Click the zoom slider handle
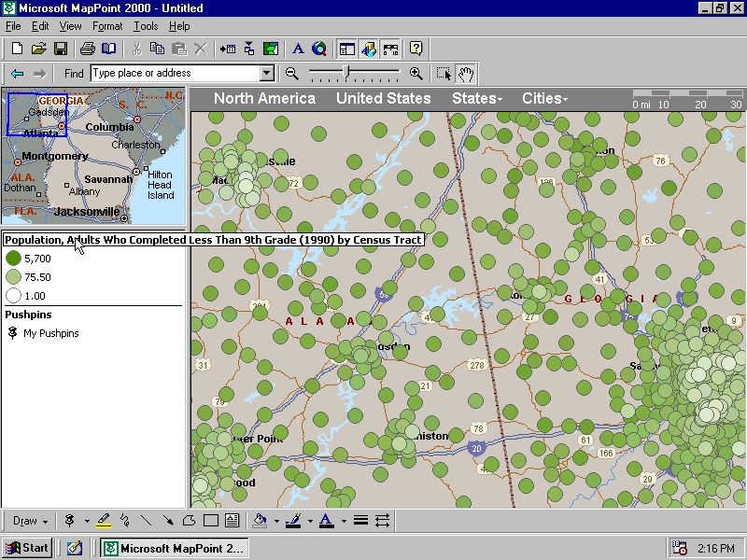 point(346,73)
